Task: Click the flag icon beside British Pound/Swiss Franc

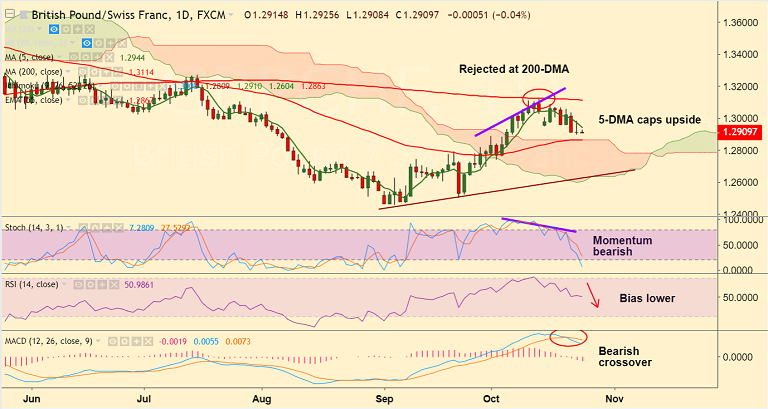Action: pos(24,15)
